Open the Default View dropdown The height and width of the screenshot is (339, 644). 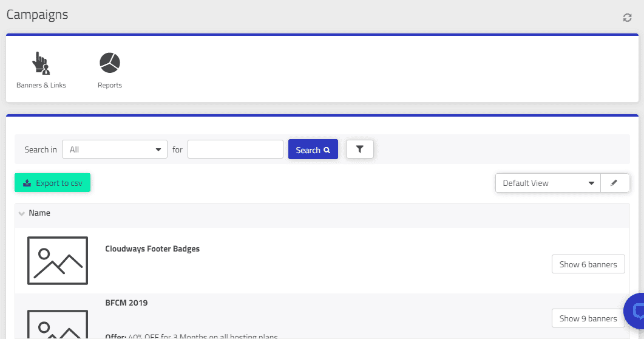(x=548, y=183)
